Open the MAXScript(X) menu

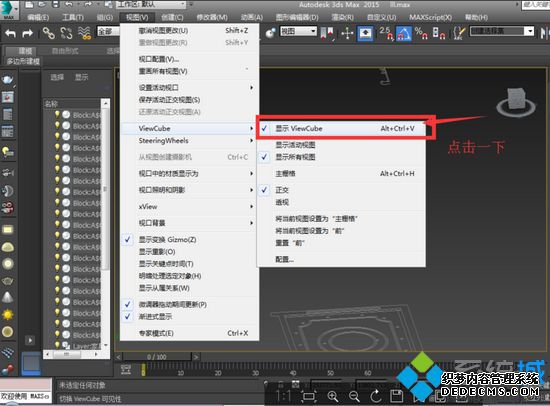(430, 17)
